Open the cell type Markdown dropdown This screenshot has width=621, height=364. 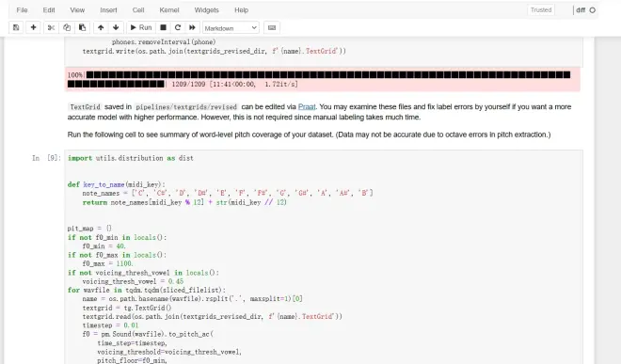pos(231,28)
